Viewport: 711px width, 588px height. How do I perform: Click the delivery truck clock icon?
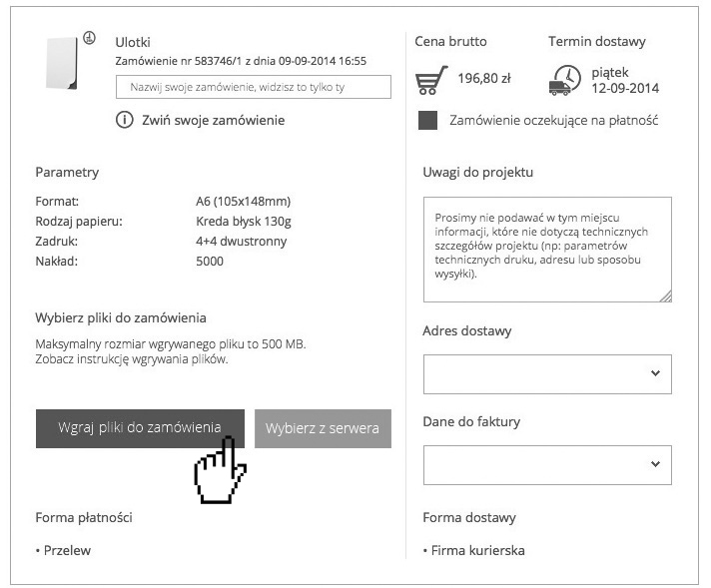tap(565, 80)
